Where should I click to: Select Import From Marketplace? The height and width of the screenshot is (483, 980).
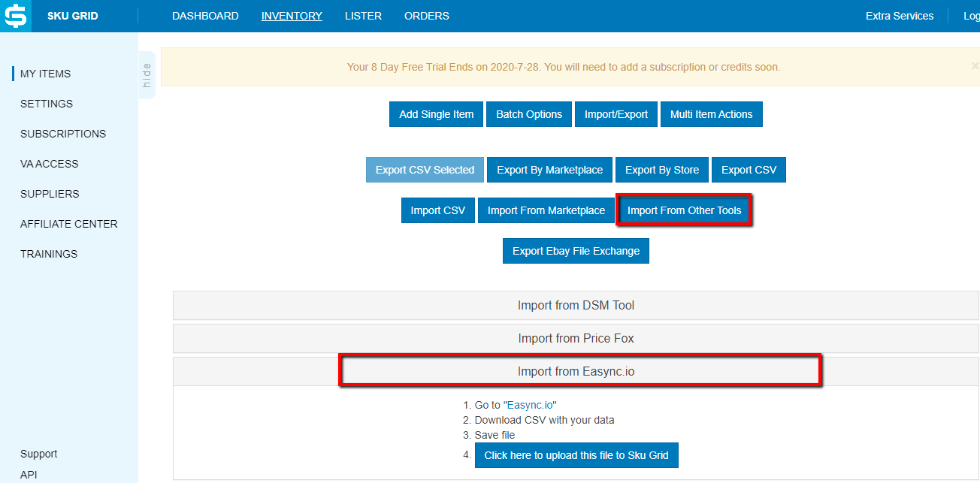(546, 210)
